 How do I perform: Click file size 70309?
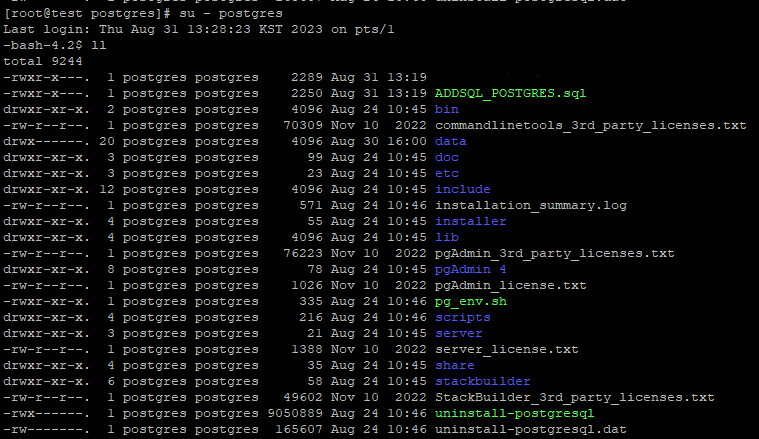tap(303, 125)
